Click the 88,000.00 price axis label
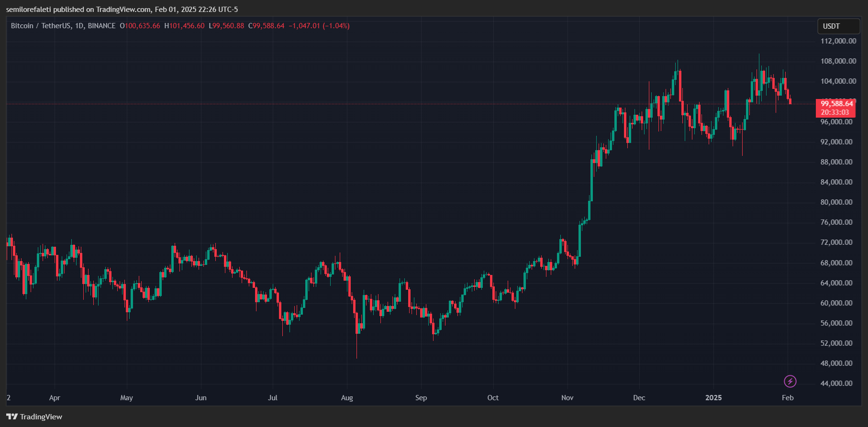 pyautogui.click(x=836, y=162)
